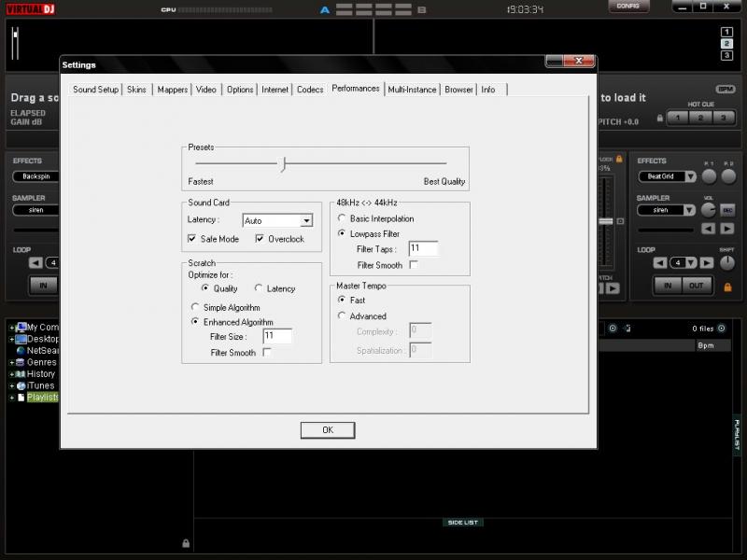747x560 pixels.
Task: Double loop length on right deck
Action: [707, 263]
